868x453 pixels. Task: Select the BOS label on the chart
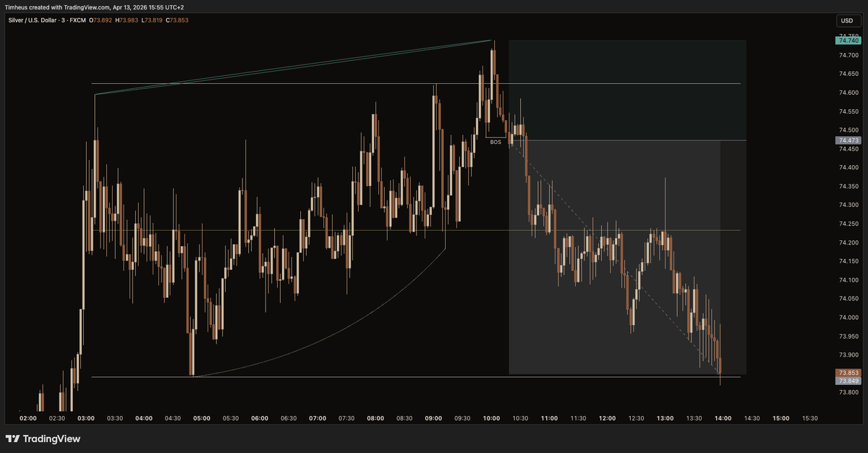[496, 143]
